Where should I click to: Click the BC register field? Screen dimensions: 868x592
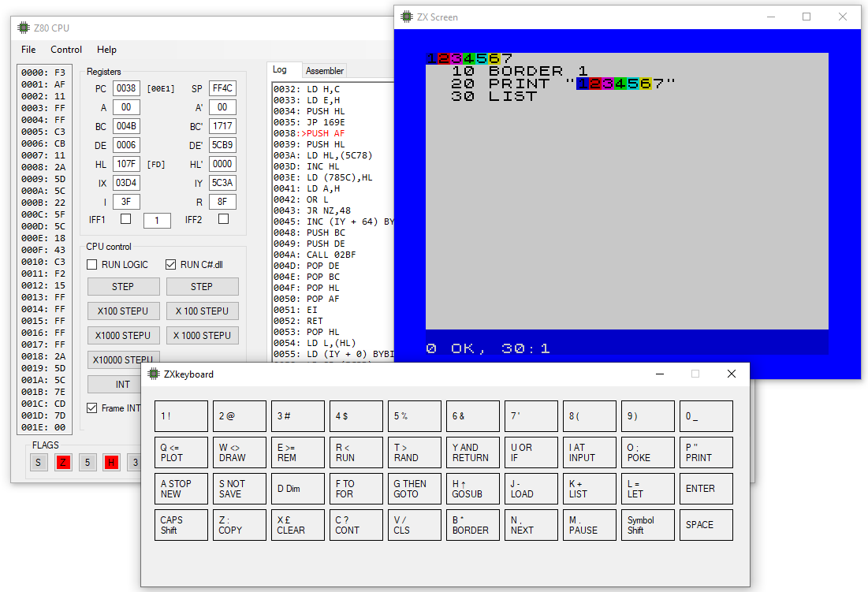pos(126,126)
